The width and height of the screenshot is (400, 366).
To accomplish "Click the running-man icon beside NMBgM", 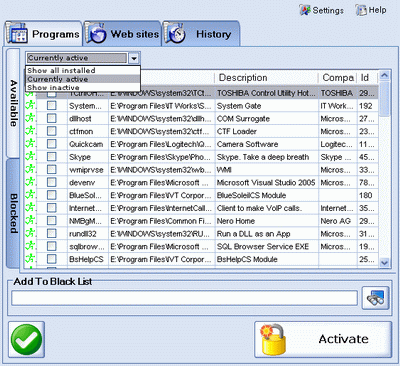I will [30, 221].
